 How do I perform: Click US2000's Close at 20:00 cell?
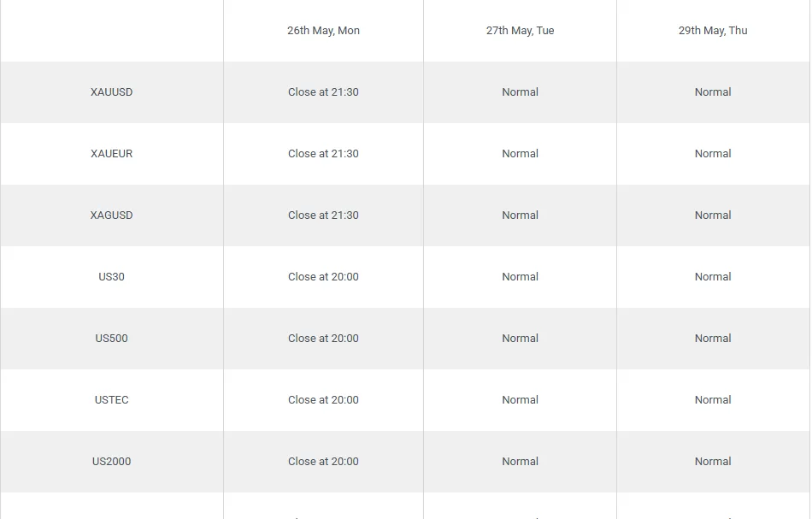(x=323, y=462)
